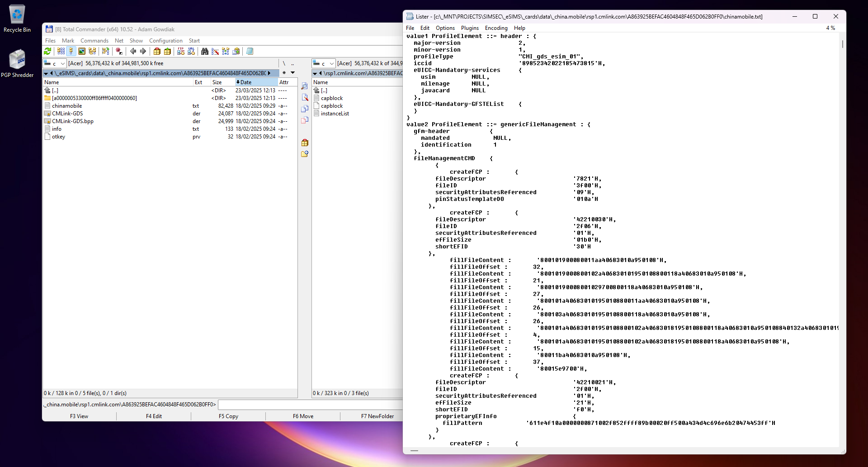Click the URL new FTP connection icon
This screenshot has width=868, height=467.
[191, 52]
